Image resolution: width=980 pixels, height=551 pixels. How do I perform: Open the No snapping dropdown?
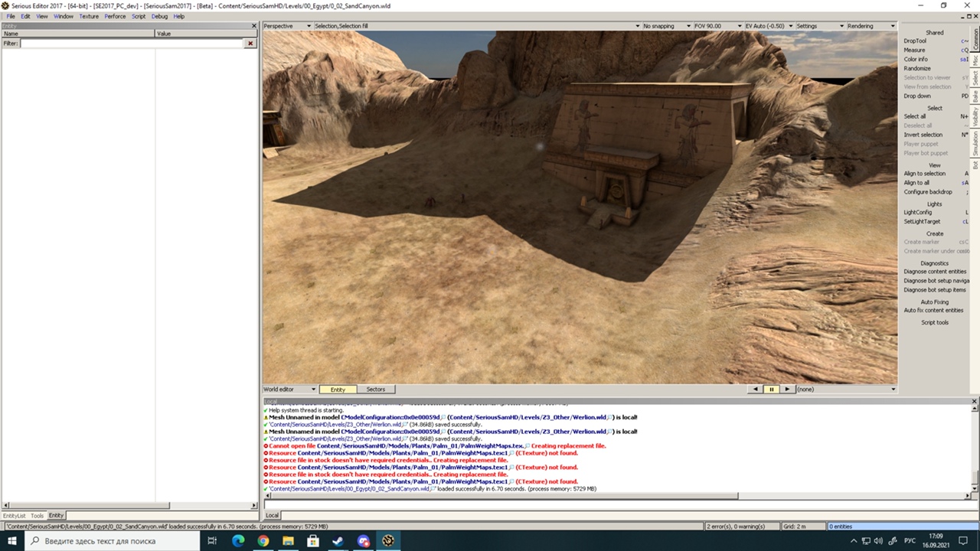point(666,26)
